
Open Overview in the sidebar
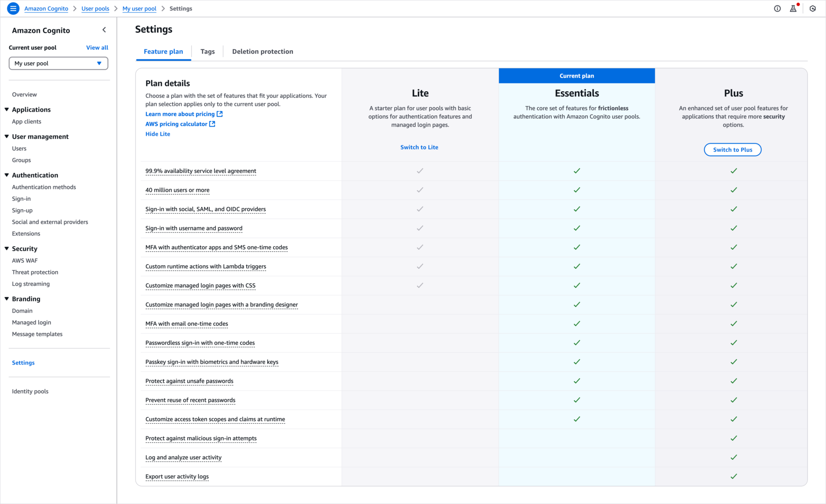point(24,95)
